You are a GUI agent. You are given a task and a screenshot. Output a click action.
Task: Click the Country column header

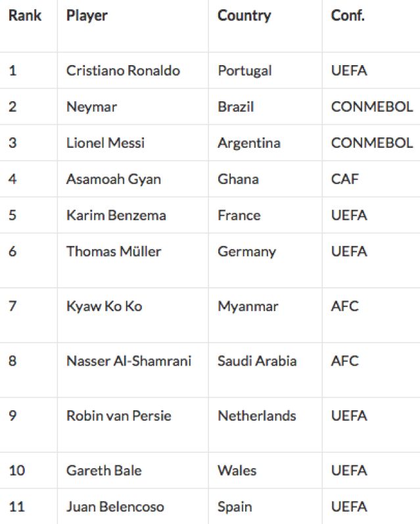pyautogui.click(x=244, y=16)
